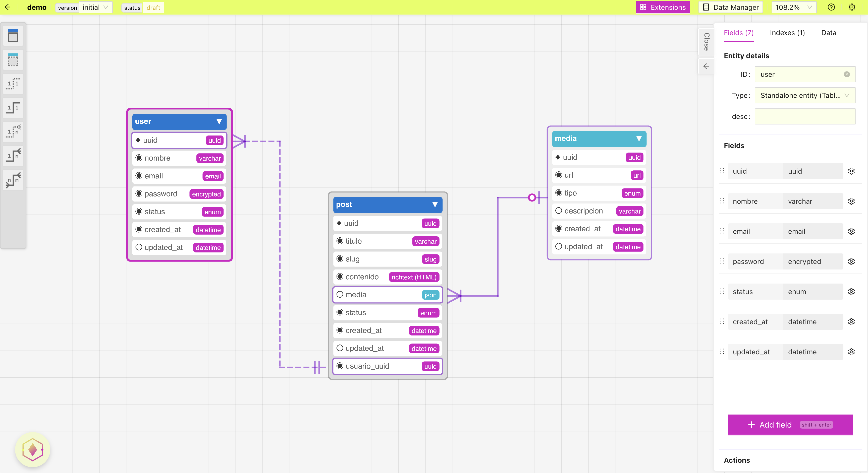Viewport: 868px width, 473px height.
Task: Pick the solid one-to-one relation tool
Action: pos(13,108)
